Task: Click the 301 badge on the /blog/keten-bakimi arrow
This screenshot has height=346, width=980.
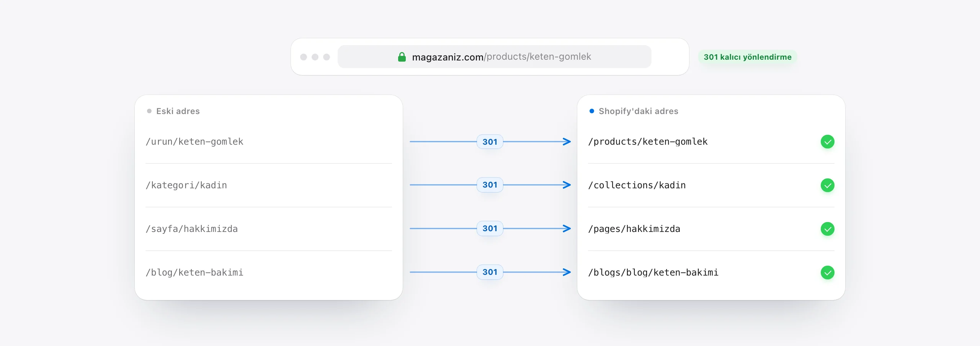Action: click(490, 272)
